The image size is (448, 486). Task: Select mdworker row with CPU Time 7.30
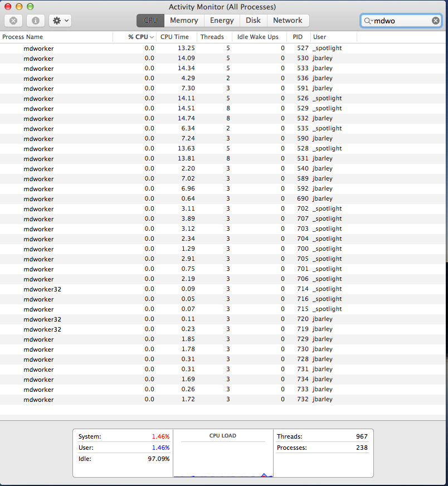(223, 88)
